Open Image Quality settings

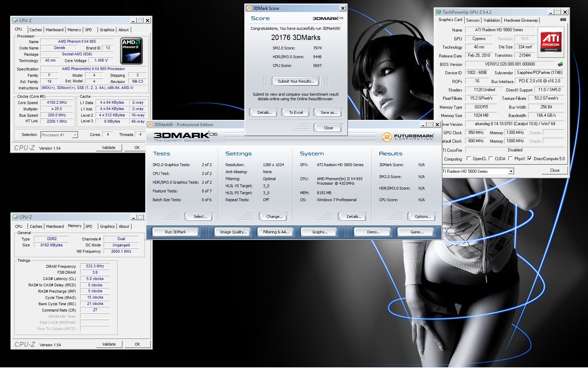click(x=233, y=232)
